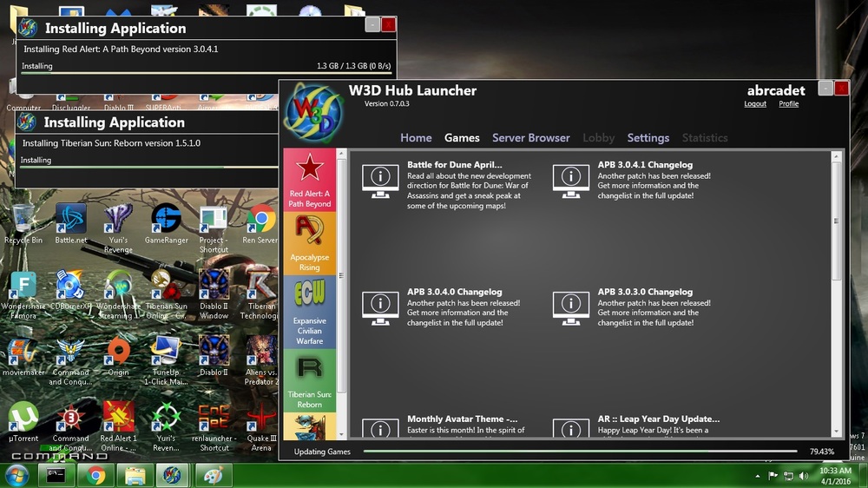Image resolution: width=868 pixels, height=488 pixels.
Task: Open Origin desktop shortcut
Action: click(x=118, y=356)
